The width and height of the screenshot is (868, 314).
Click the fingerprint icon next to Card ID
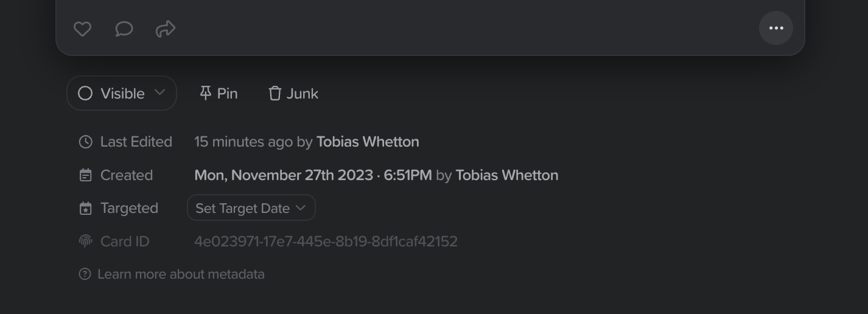tap(86, 242)
